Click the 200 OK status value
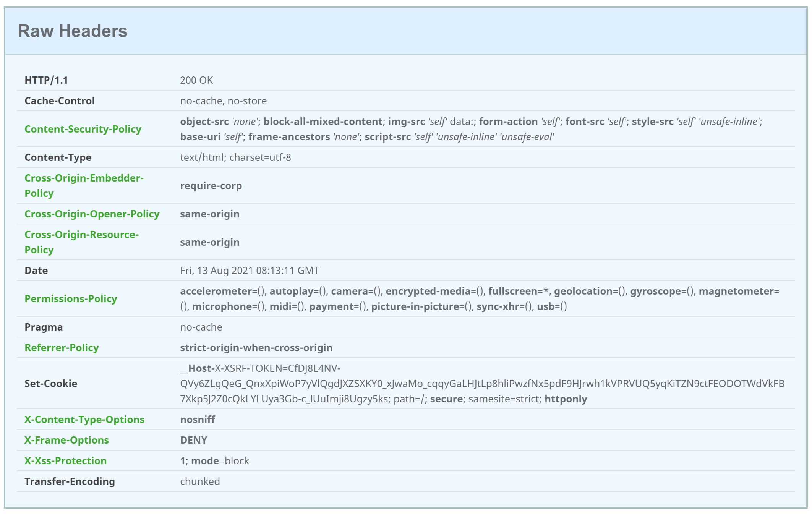Screen dimensions: 812x517 [x=196, y=80]
